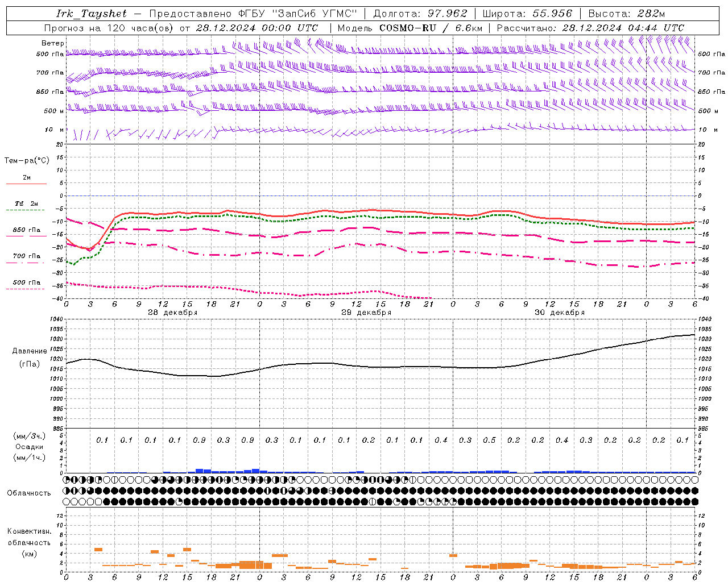Click the 'Высота: 282м' elevation text
728x582 pixels.
626,14
